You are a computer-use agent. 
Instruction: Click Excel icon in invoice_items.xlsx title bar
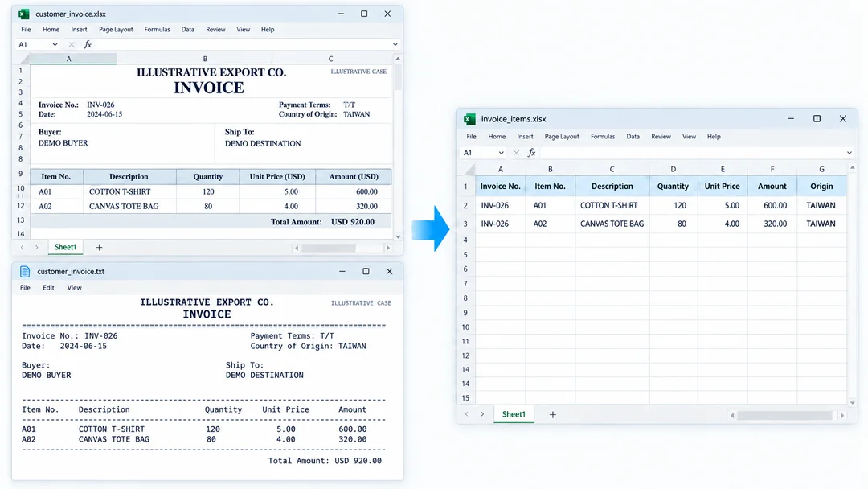[469, 119]
